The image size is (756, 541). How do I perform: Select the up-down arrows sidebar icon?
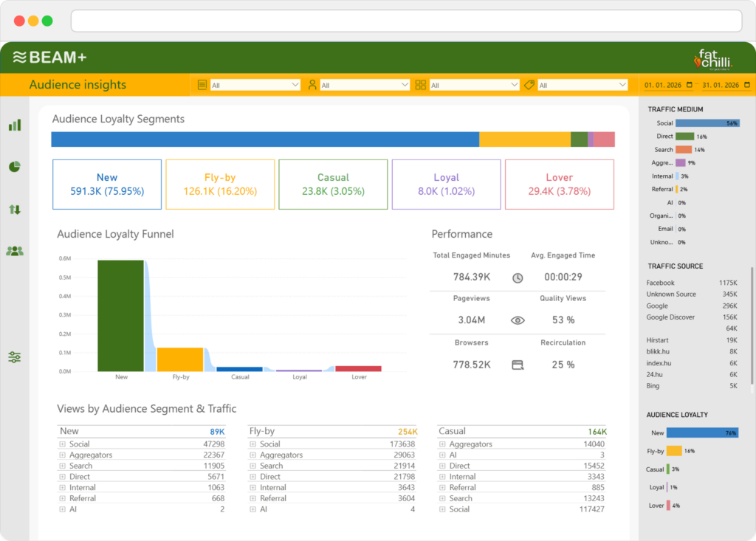[x=15, y=210]
